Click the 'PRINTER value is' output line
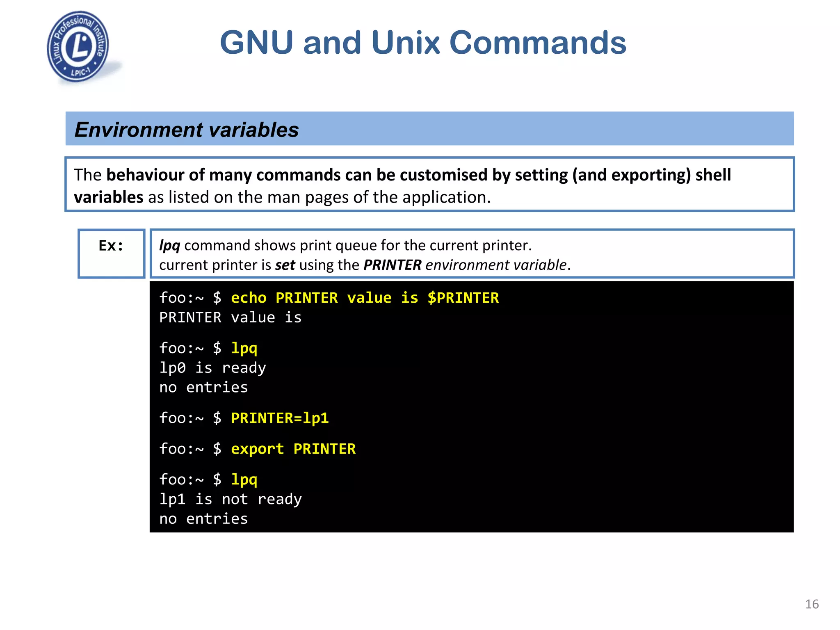The width and height of the screenshot is (840, 630). pyautogui.click(x=230, y=317)
